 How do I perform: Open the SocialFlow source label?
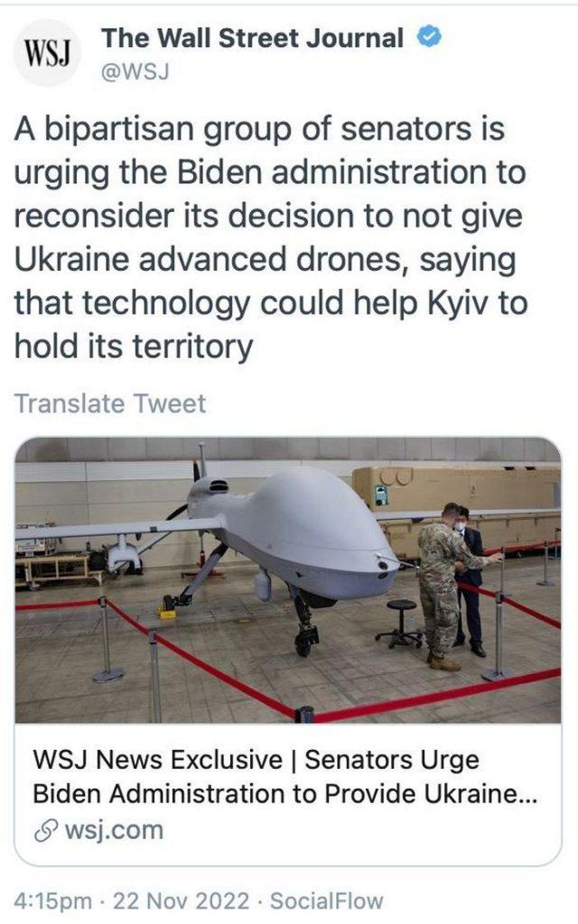[x=327, y=901]
